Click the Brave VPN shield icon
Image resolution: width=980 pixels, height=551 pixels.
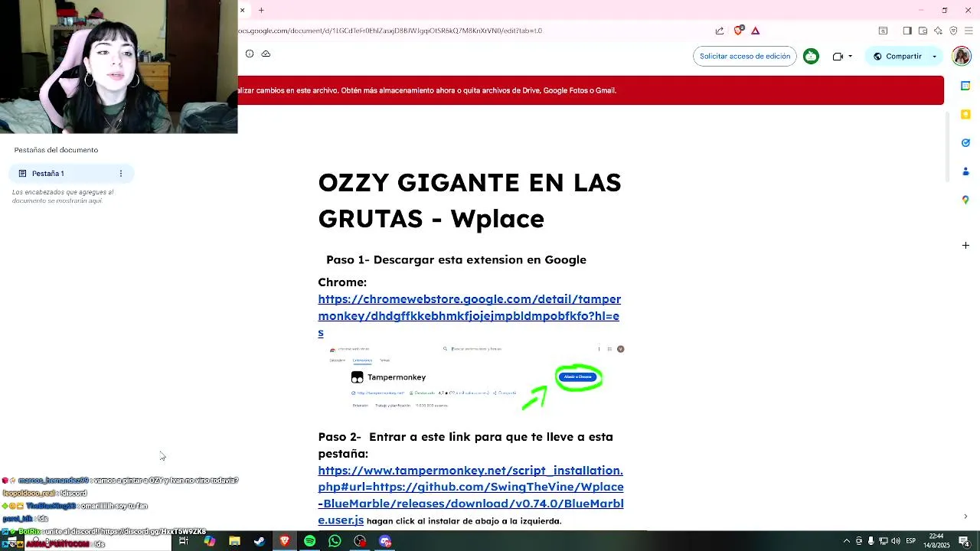coord(953,31)
